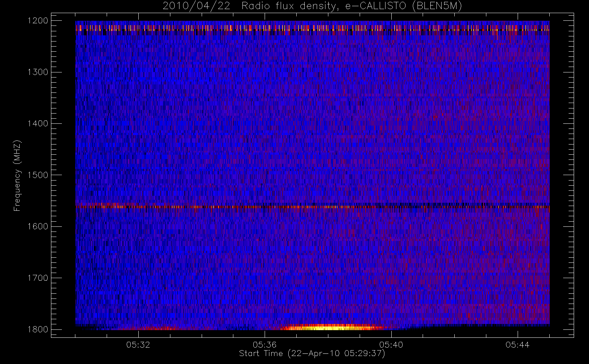The width and height of the screenshot is (589, 364).
Task: Click the 1800 frequency tick label
Action: [x=38, y=329]
